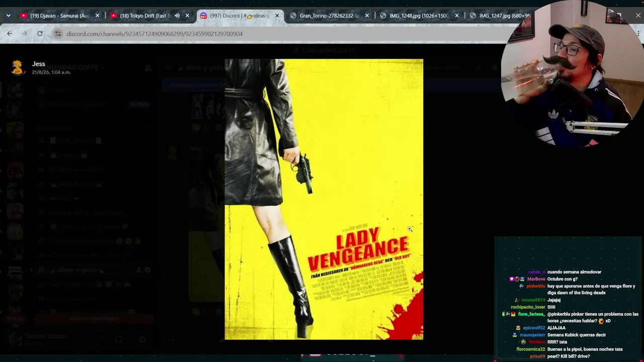644x362 pixels.
Task: Reload the Discord page
Action: click(x=40, y=34)
